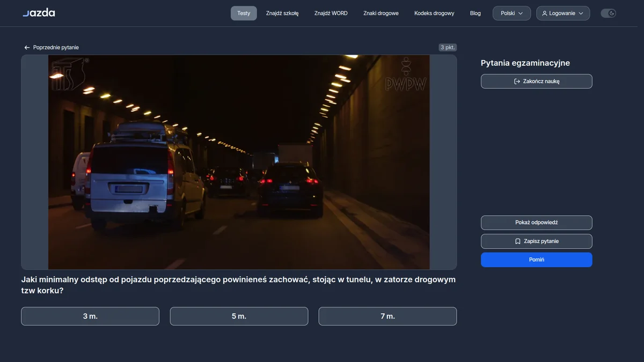Viewport: 644px width, 362px height.
Task: Skip question with Pomiń button
Action: (x=537, y=260)
